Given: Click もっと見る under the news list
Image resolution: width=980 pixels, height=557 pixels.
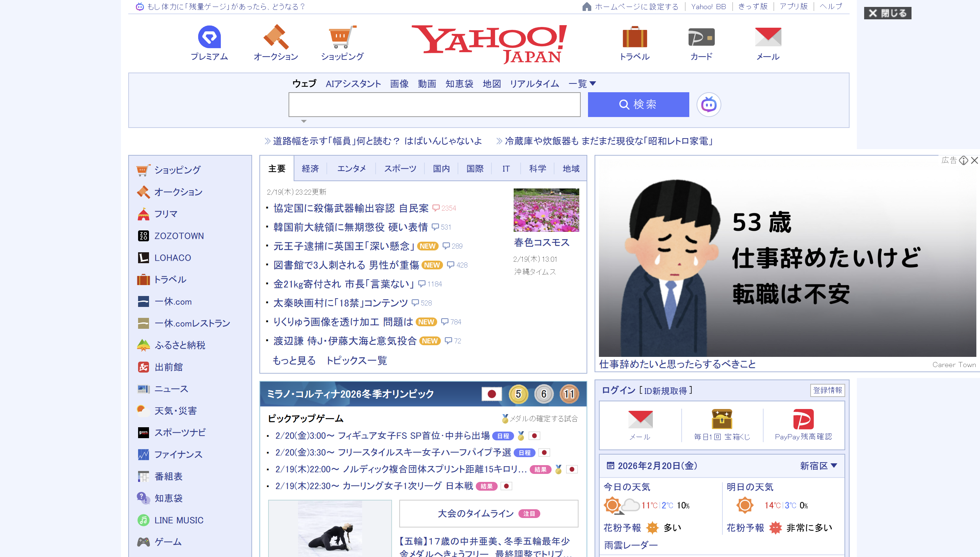Looking at the screenshot, I should pyautogui.click(x=294, y=360).
